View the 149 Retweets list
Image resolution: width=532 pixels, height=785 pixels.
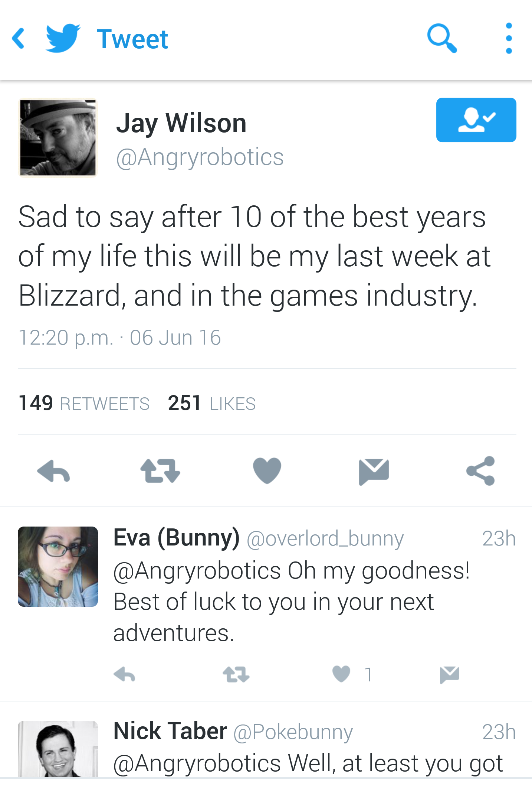click(x=84, y=403)
